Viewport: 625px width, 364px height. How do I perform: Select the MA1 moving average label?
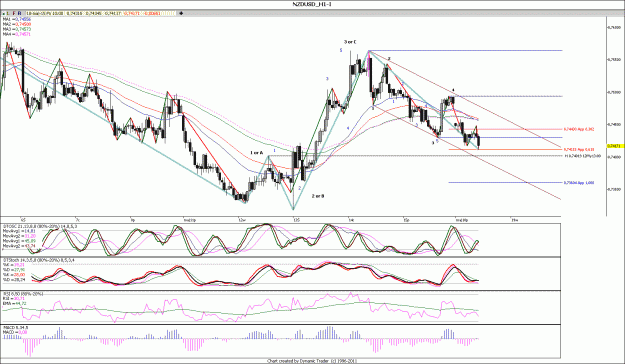[x=17, y=19]
